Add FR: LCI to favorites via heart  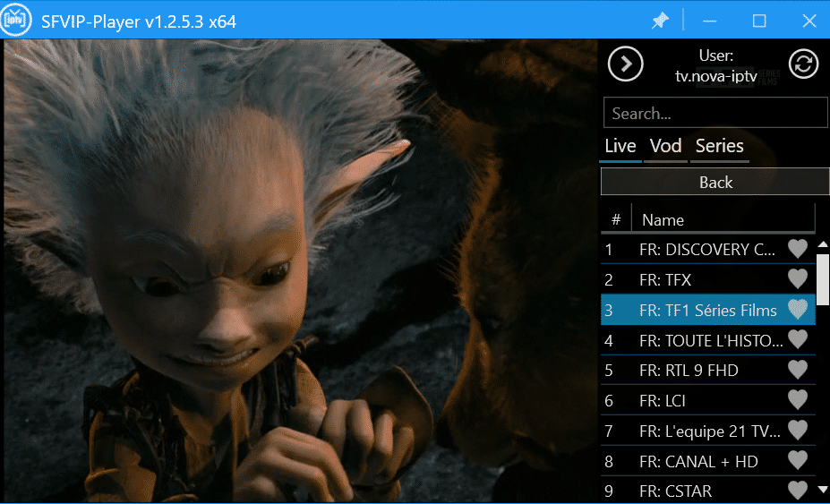[x=797, y=400]
